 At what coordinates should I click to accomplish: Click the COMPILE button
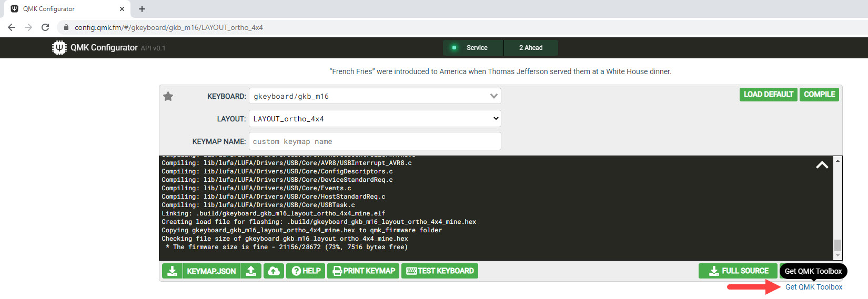pyautogui.click(x=819, y=95)
